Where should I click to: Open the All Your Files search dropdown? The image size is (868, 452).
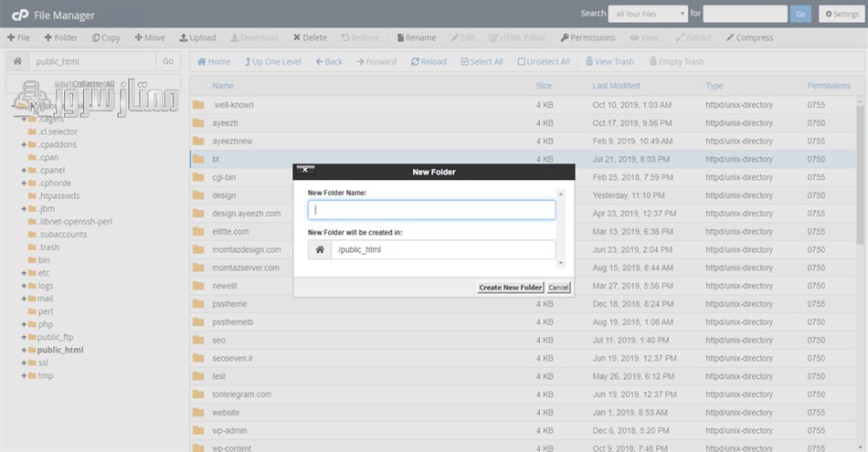(648, 14)
